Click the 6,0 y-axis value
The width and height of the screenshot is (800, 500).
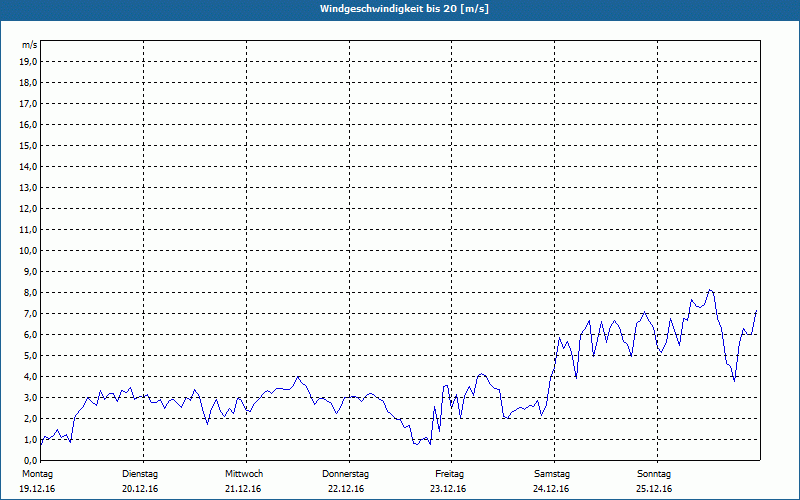(x=30, y=335)
